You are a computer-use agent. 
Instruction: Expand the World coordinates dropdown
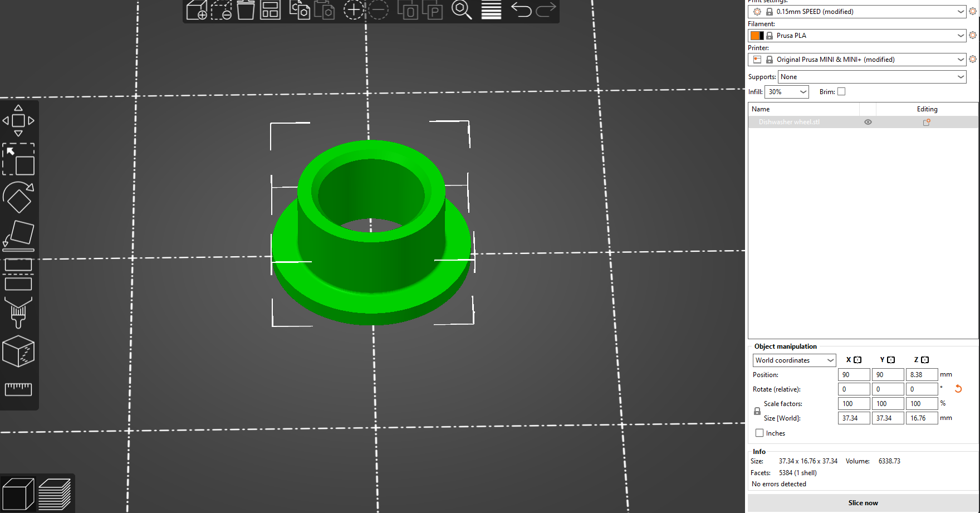pyautogui.click(x=795, y=360)
